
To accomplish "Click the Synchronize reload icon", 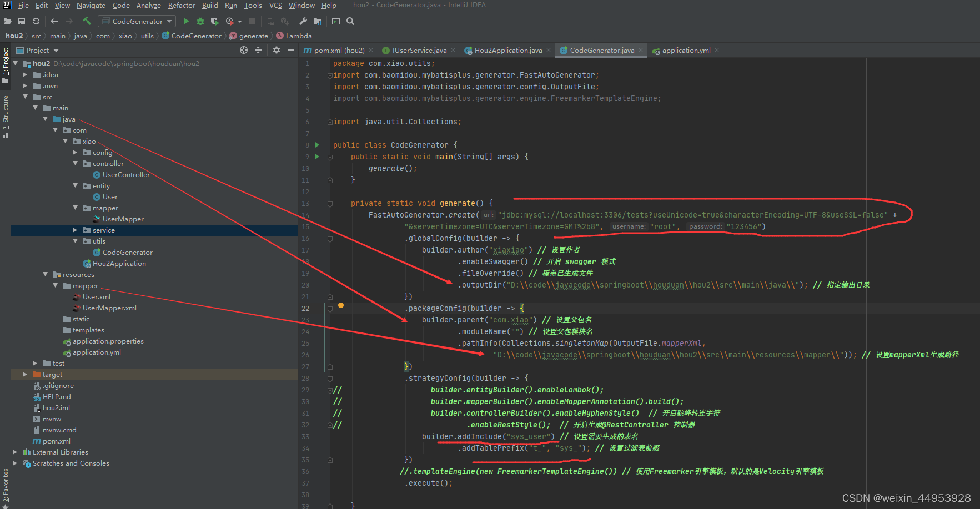I will (x=36, y=21).
